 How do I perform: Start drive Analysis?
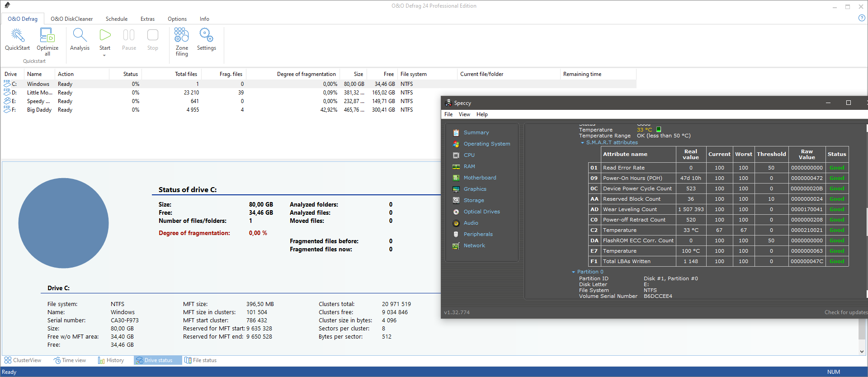[x=80, y=39]
